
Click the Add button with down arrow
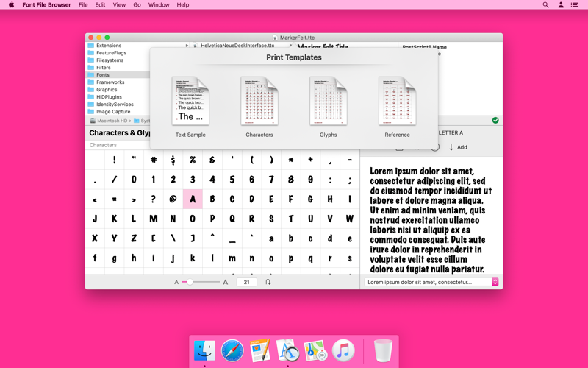(x=458, y=147)
